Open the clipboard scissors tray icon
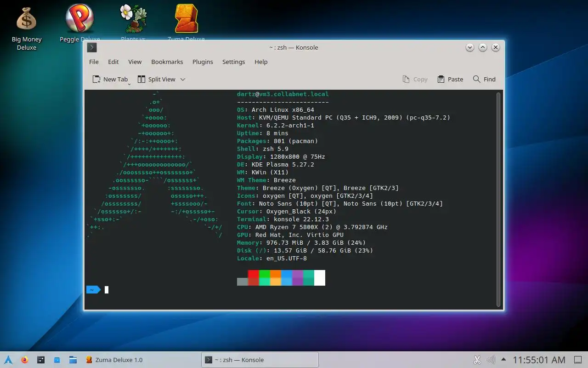 (x=477, y=360)
